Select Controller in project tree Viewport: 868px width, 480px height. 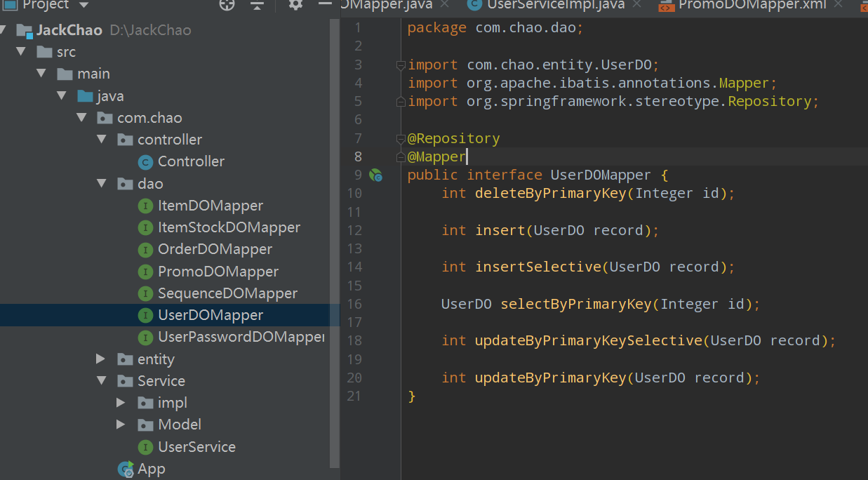[191, 161]
